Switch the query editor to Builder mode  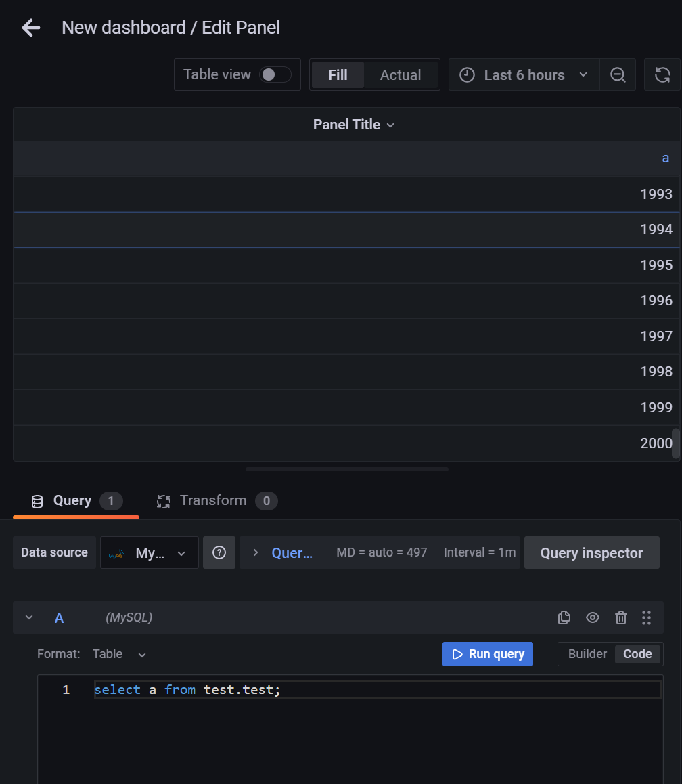pyautogui.click(x=586, y=654)
